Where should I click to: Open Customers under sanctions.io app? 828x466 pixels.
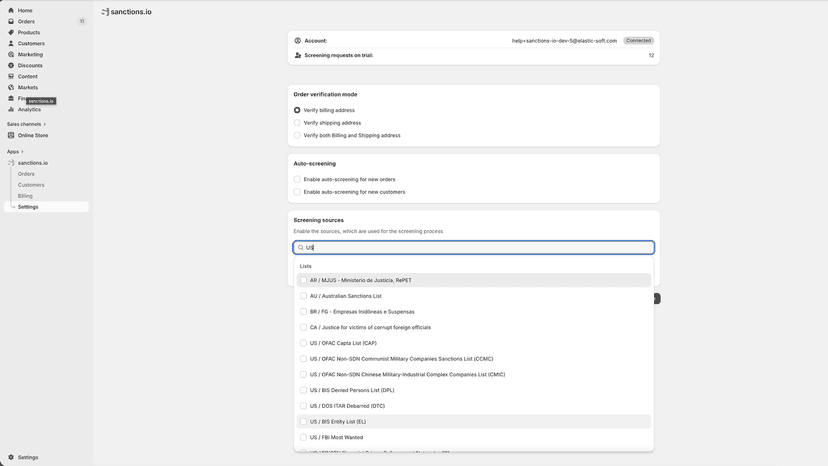point(31,185)
